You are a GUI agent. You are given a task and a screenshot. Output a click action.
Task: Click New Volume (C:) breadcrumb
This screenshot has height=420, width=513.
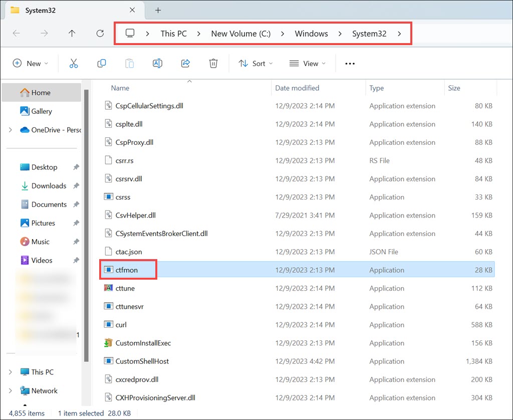(240, 34)
